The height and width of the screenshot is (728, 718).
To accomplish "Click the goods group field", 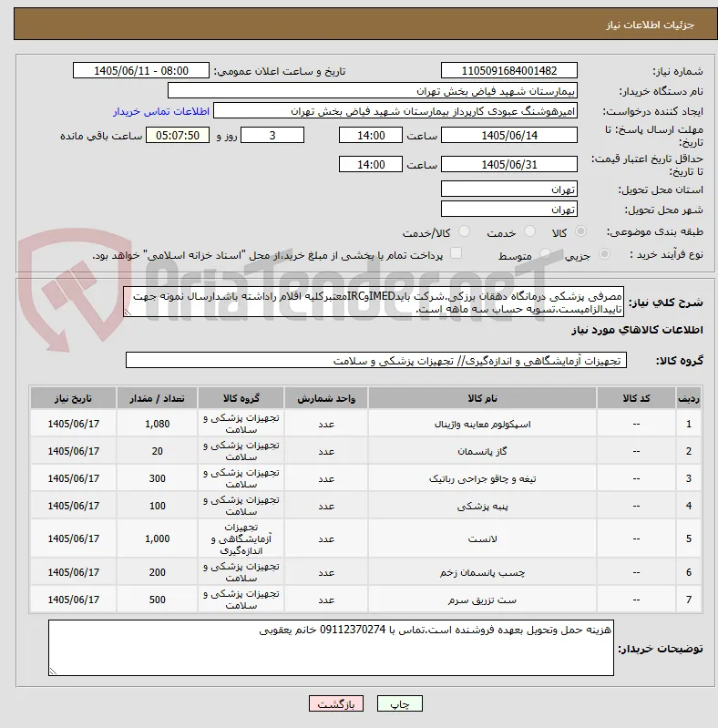I will pos(375,360).
